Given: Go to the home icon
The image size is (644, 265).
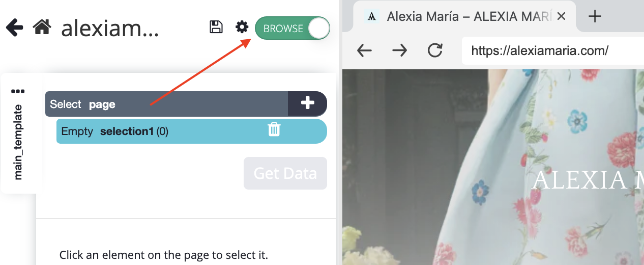Looking at the screenshot, I should coord(42,27).
